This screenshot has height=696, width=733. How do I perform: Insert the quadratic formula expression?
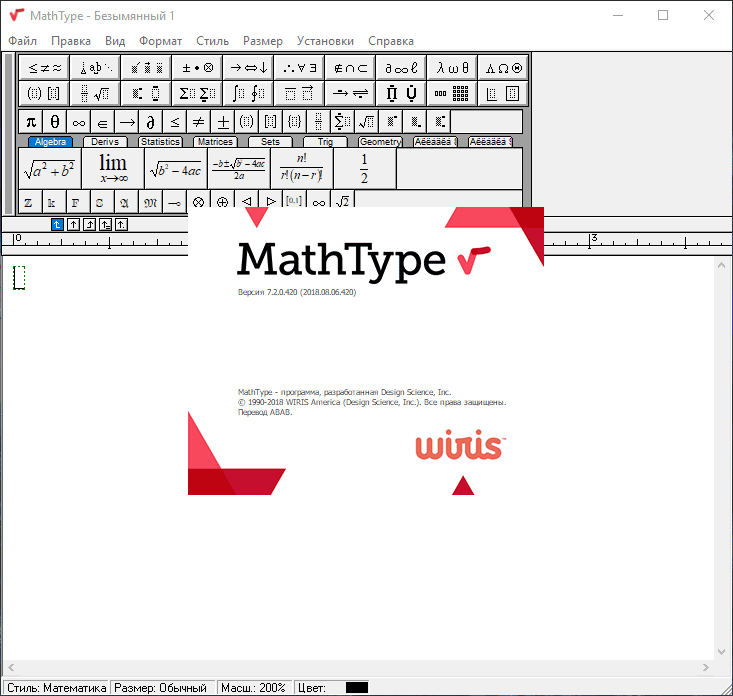pyautogui.click(x=238, y=168)
